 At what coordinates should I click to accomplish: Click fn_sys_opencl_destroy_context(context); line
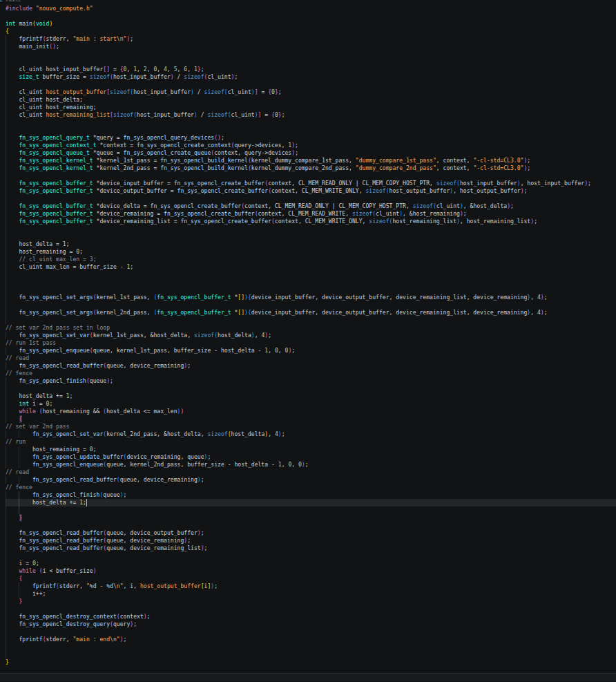84,617
